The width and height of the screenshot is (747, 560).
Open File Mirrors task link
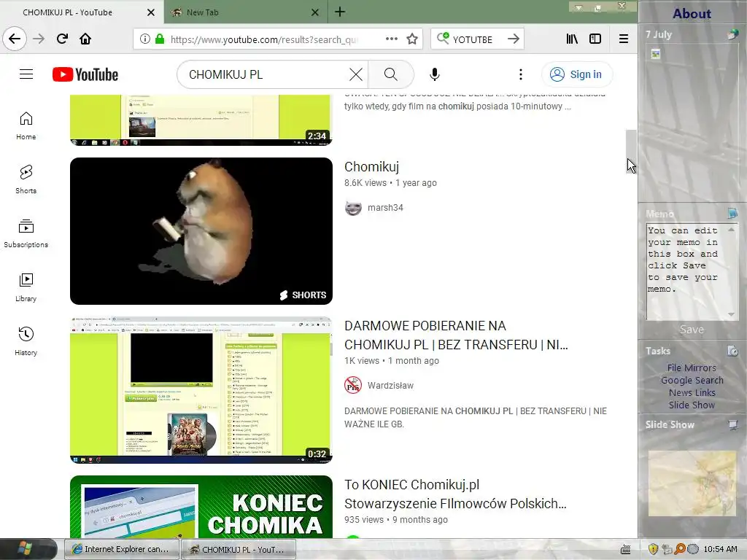click(692, 367)
